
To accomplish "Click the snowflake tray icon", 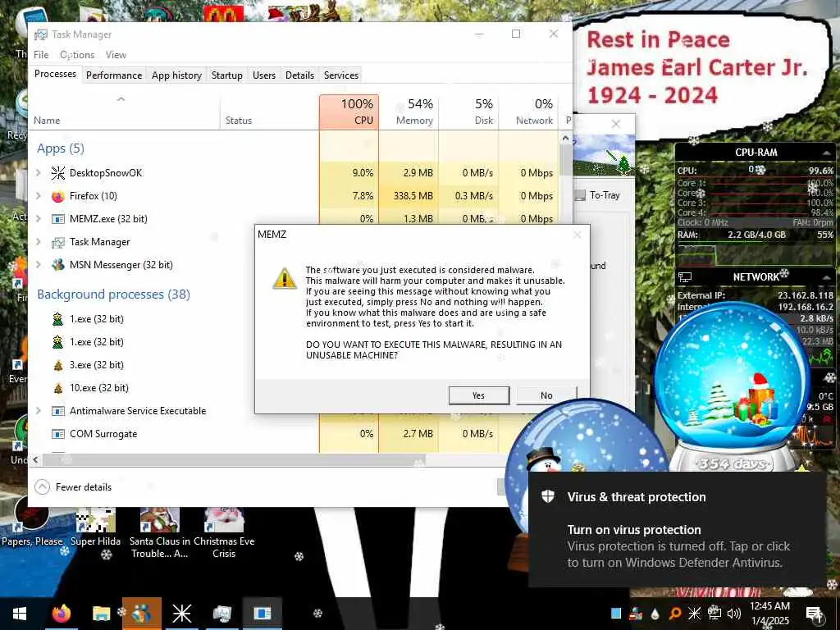I will (694, 614).
